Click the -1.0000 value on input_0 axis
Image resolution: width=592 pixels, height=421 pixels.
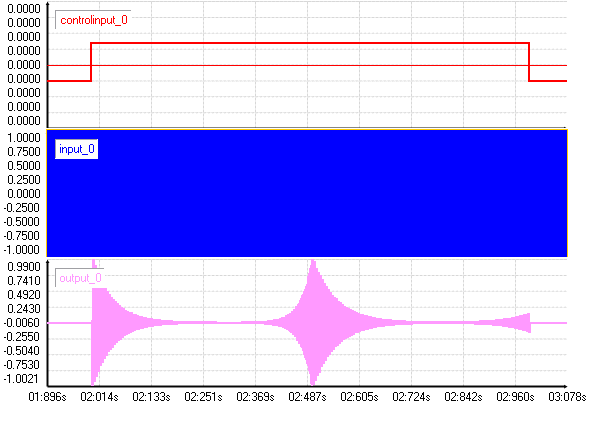pyautogui.click(x=22, y=250)
